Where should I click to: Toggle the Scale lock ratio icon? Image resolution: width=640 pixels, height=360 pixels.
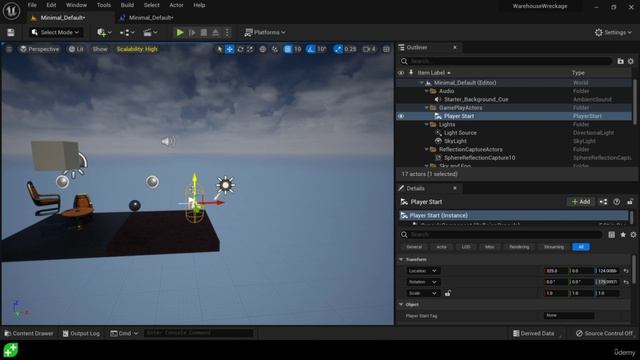coord(448,293)
